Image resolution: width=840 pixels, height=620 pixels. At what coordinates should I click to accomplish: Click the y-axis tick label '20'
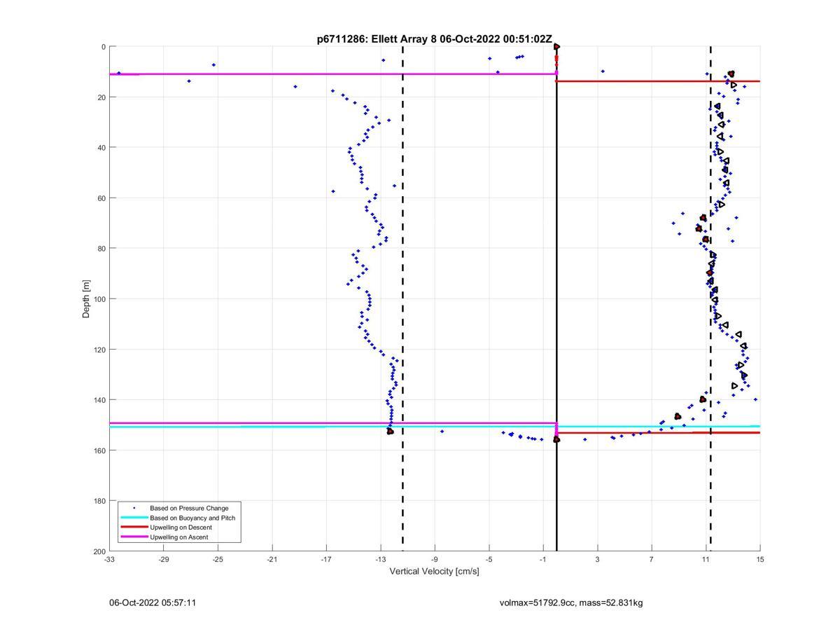click(x=101, y=97)
